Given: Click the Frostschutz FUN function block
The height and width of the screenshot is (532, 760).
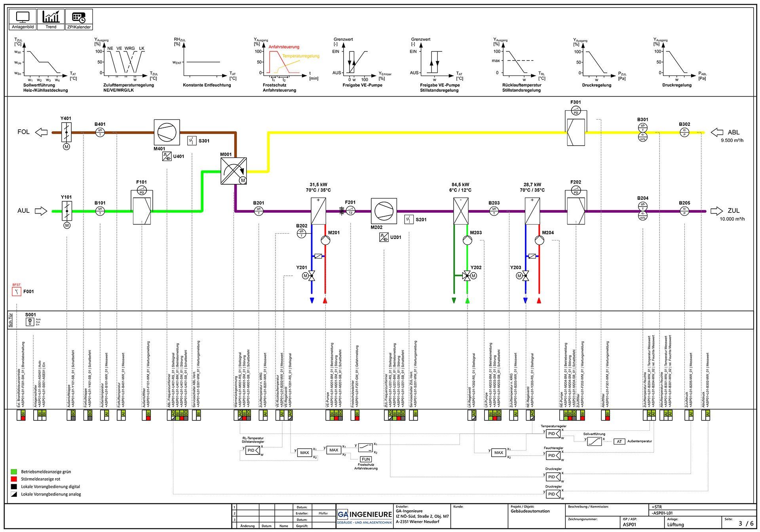Looking at the screenshot, I should click(366, 459).
